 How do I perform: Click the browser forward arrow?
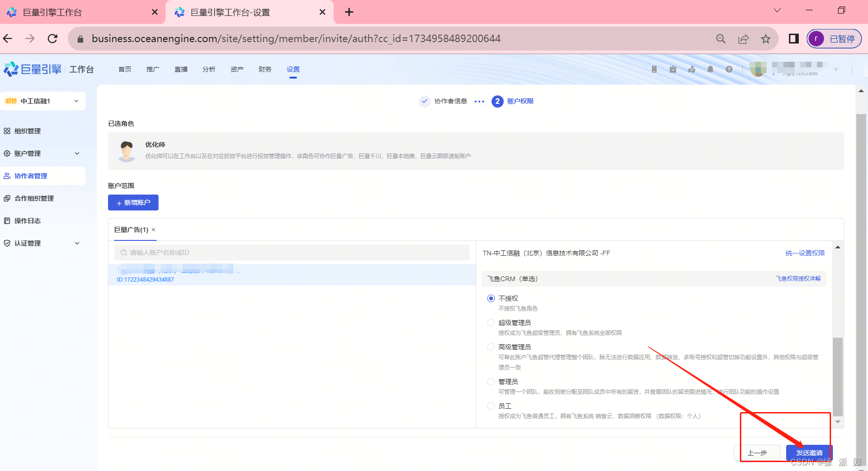(x=30, y=38)
